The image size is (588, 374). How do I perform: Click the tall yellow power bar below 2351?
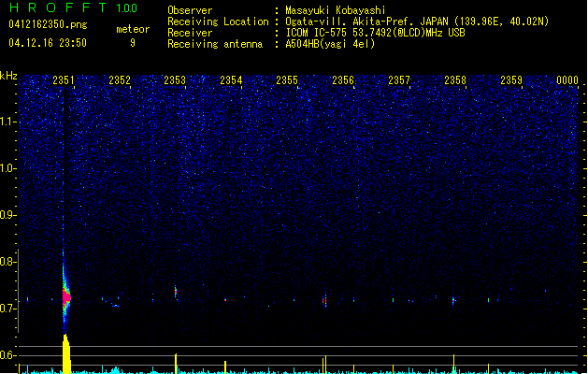click(66, 354)
